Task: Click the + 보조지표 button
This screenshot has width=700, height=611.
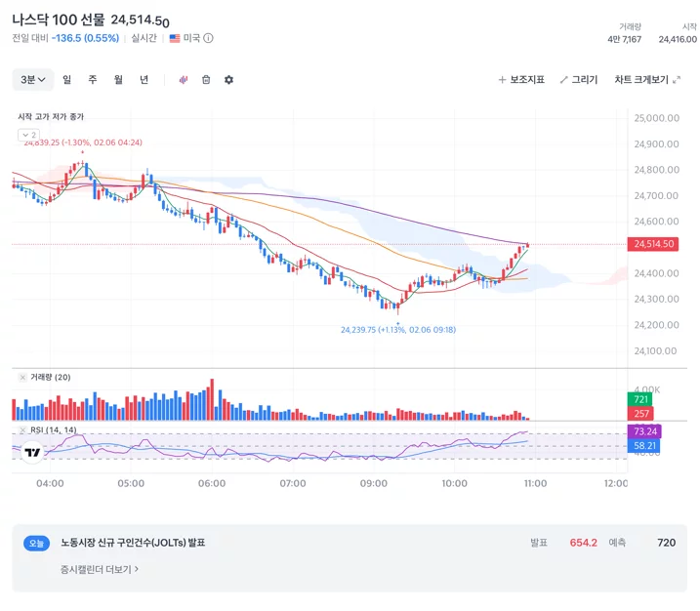Action: point(521,80)
